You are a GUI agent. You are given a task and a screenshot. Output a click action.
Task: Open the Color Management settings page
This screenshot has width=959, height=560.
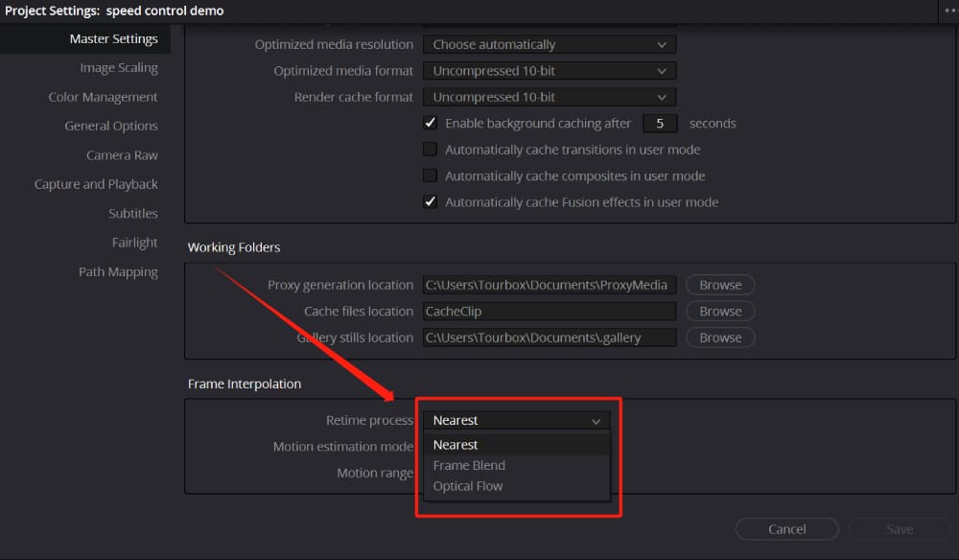click(104, 96)
